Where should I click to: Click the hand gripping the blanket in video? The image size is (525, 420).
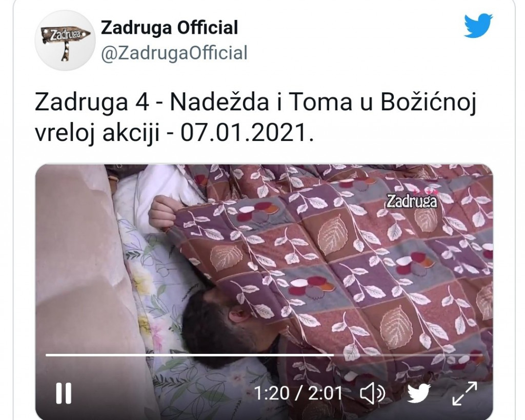coord(164,212)
